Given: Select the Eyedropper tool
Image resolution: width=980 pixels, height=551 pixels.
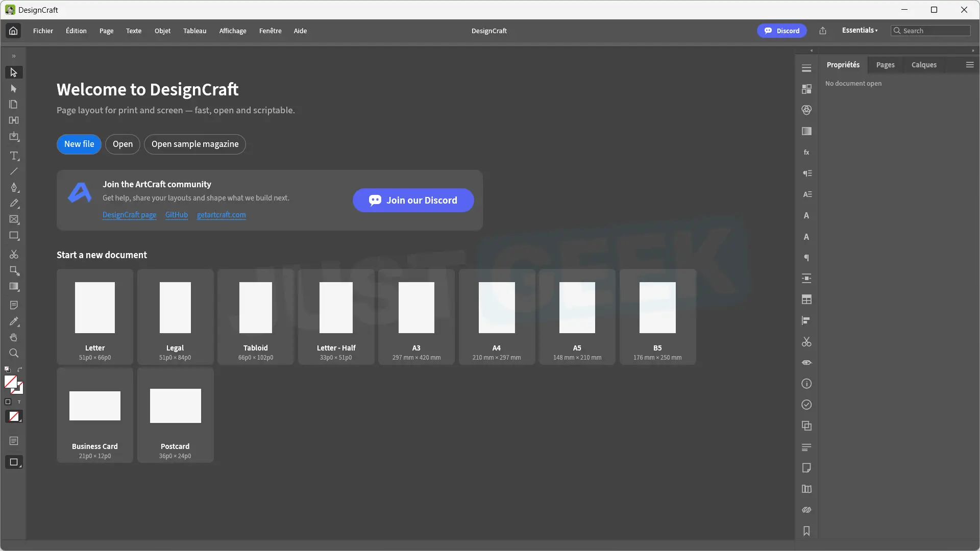Looking at the screenshot, I should tap(14, 321).
